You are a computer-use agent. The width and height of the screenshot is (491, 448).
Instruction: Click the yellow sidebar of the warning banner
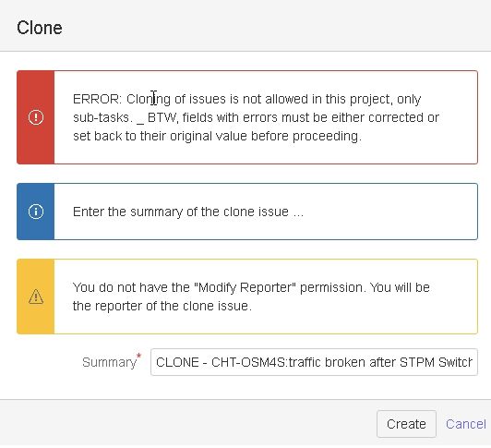pos(36,297)
